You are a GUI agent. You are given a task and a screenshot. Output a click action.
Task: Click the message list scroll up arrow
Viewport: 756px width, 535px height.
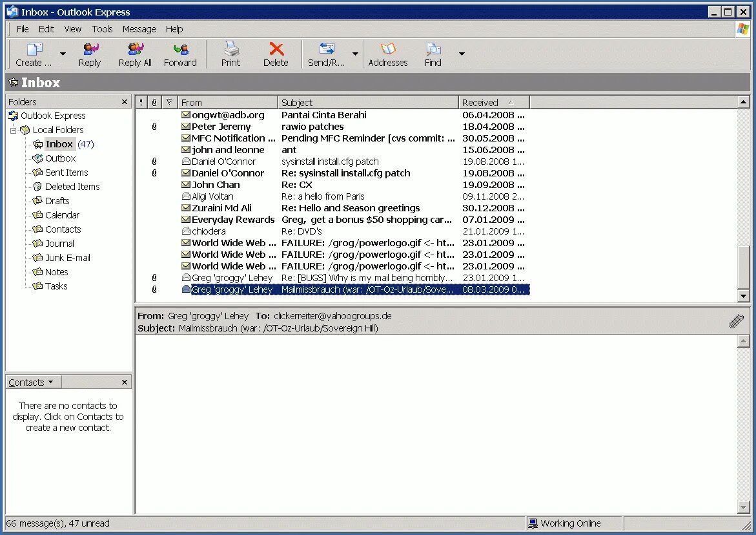coord(744,102)
